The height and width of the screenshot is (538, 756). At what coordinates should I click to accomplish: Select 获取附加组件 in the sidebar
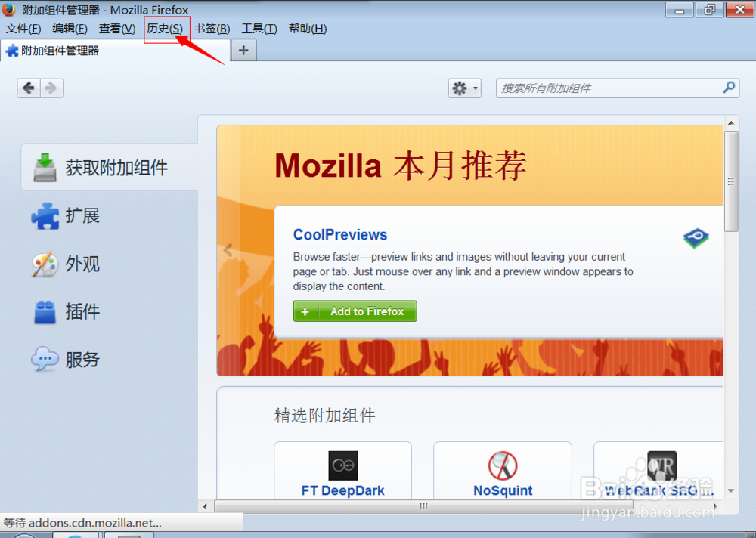point(110,167)
